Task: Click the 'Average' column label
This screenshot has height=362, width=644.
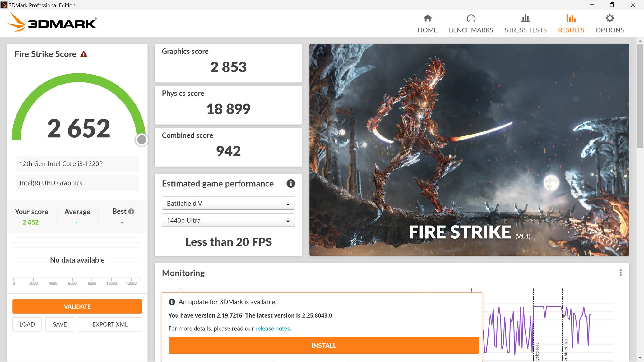Action: [x=77, y=212]
